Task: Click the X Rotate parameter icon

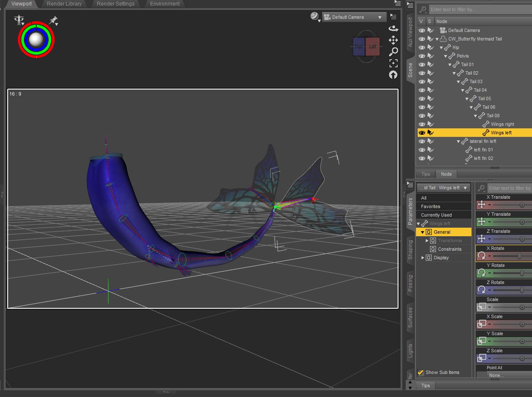Action: (482, 255)
